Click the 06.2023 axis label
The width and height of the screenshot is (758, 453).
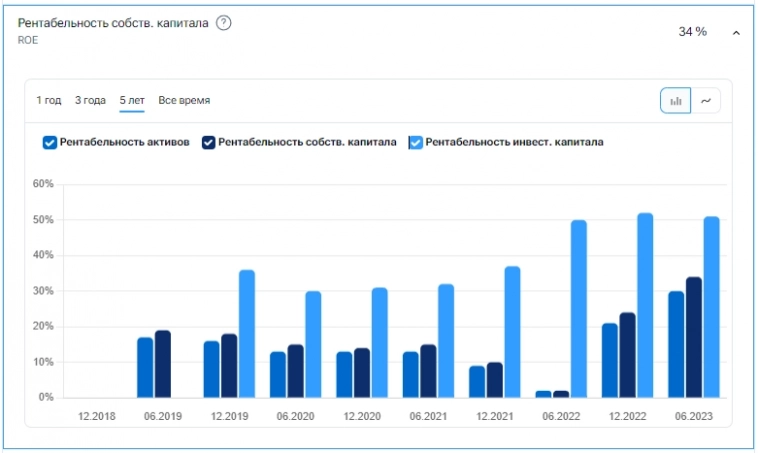click(x=694, y=416)
